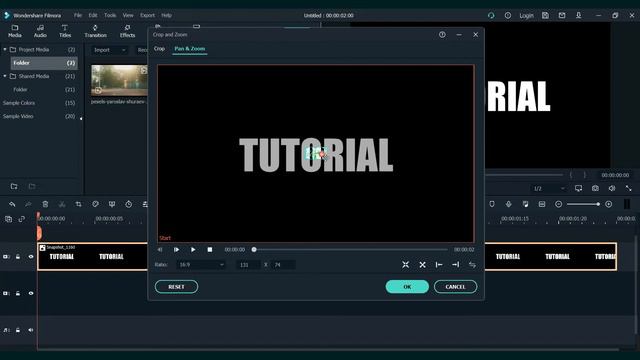This screenshot has height=360, width=640.
Task: Click the dialog playback progress slider handle
Action: (254, 249)
